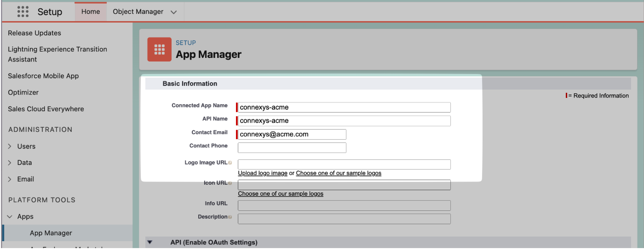Open the App Launcher grid icon

23,11
